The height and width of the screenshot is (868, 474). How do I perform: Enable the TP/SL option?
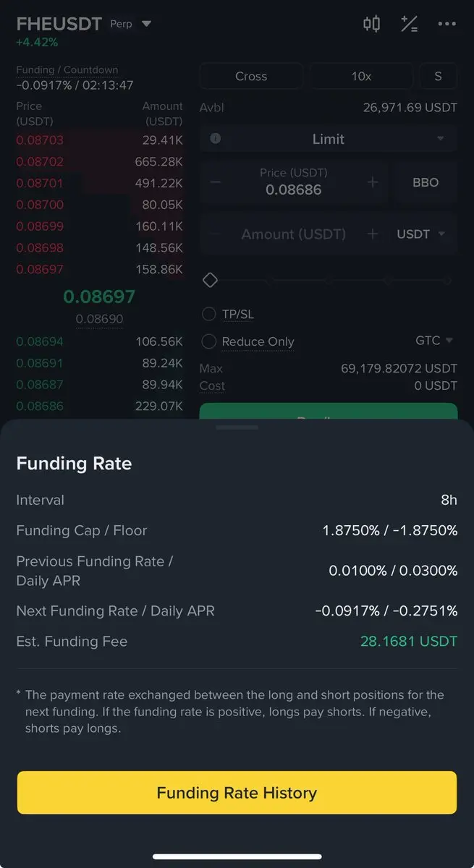coord(209,314)
